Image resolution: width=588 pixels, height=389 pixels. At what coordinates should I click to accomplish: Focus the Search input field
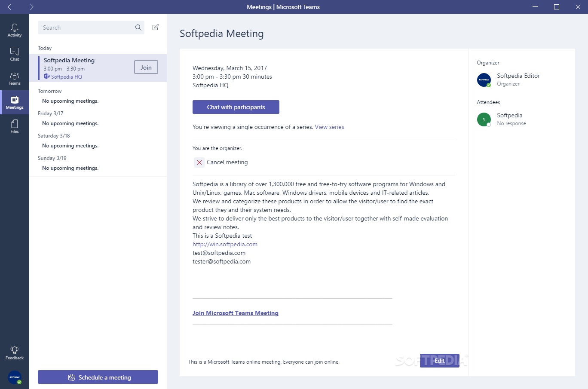click(91, 28)
